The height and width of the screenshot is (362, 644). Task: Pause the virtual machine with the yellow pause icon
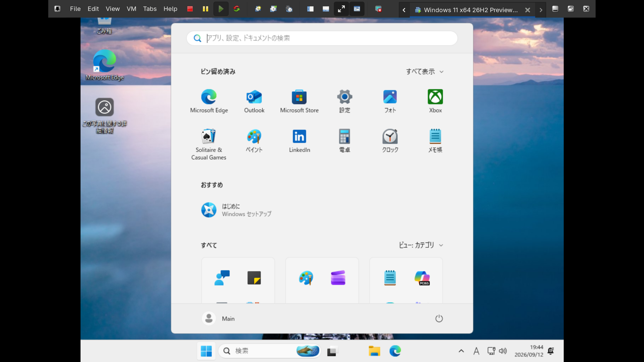pos(205,9)
